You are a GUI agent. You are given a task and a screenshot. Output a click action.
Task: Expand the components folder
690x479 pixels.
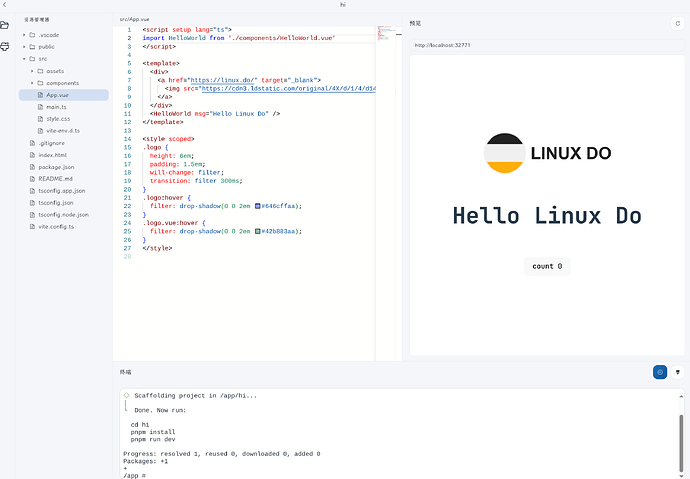[x=32, y=83]
